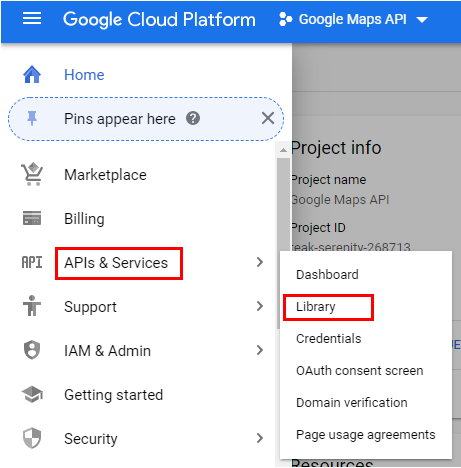461x468 pixels.
Task: Click the Marketplace shopping cart icon
Action: [x=32, y=174]
